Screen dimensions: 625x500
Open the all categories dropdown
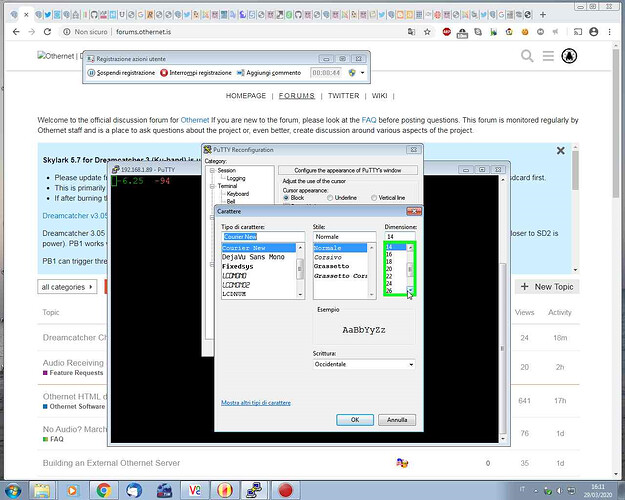67,287
